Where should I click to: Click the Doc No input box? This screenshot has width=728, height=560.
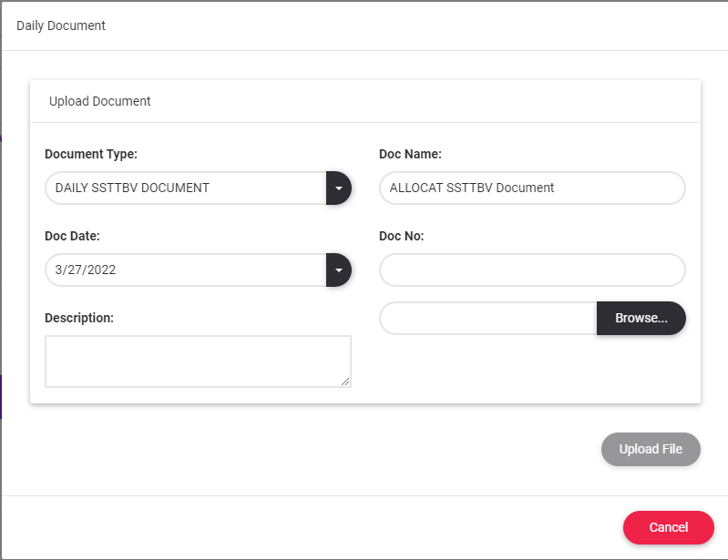531,270
